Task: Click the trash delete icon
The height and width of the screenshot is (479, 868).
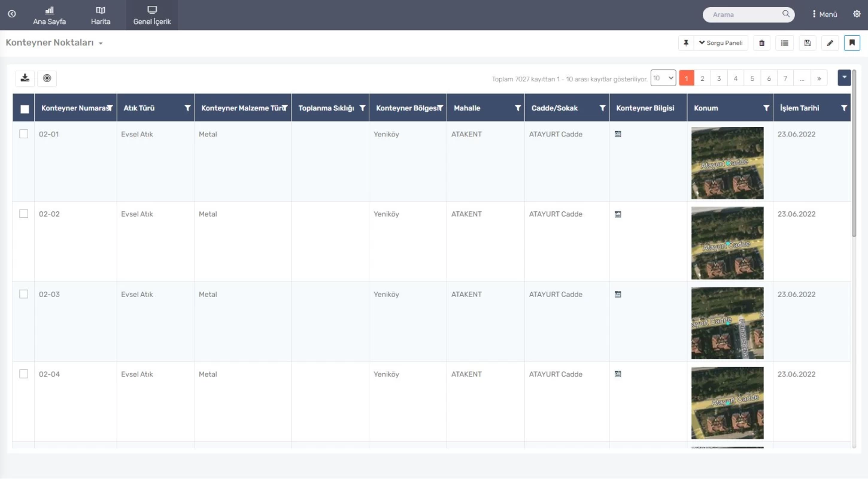Action: 761,43
